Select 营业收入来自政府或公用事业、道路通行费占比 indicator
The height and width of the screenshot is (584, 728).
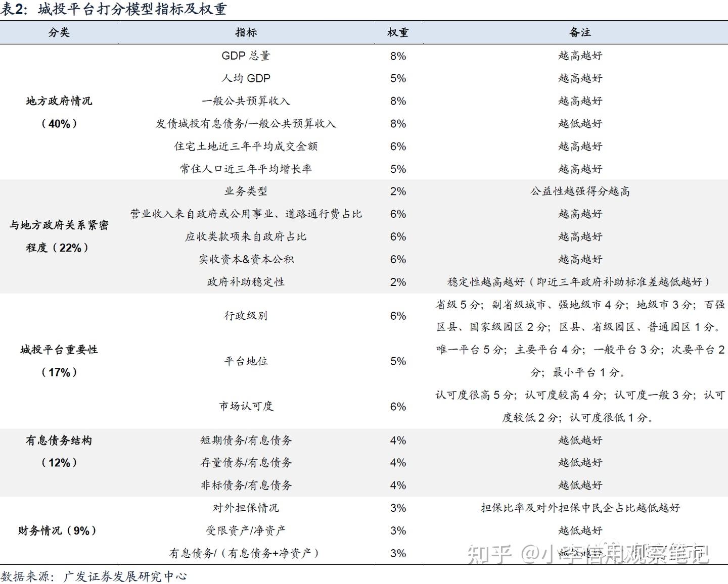pos(246,214)
